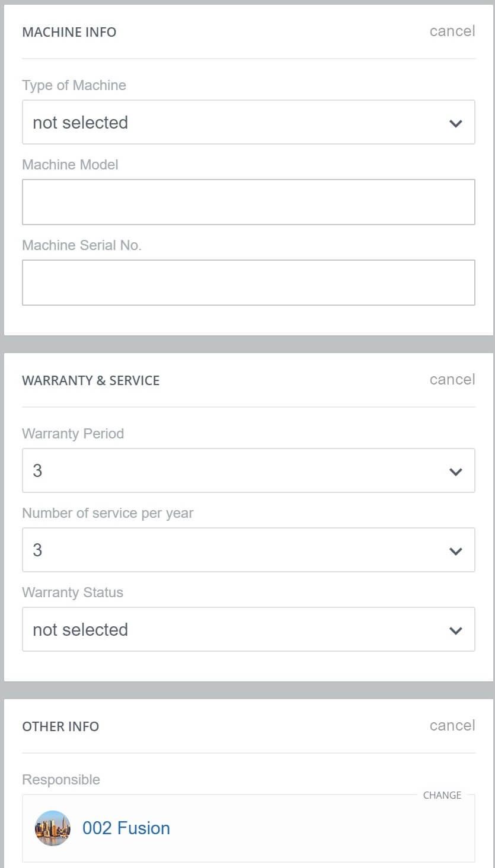Expand the Warranty Period selector
Viewport: 495px width, 868px height.
[248, 470]
